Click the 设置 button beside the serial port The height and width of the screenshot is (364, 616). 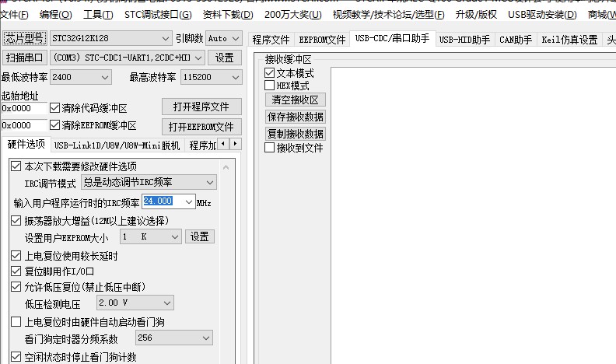[224, 58]
